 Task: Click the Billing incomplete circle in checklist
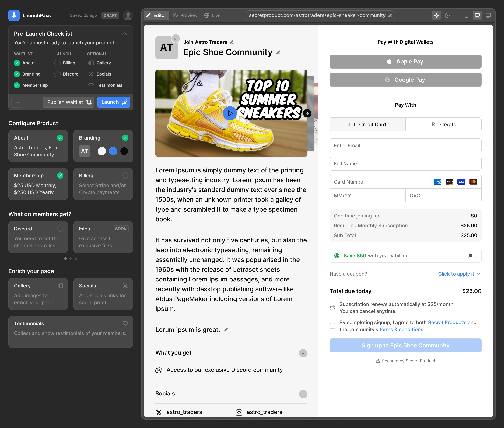click(x=57, y=63)
